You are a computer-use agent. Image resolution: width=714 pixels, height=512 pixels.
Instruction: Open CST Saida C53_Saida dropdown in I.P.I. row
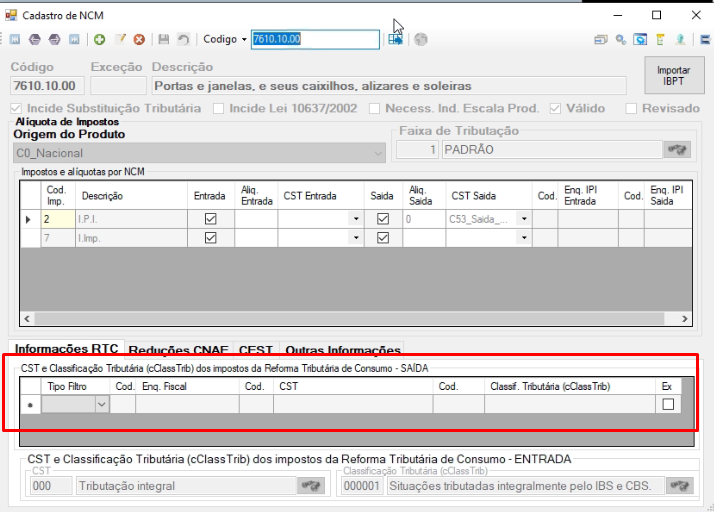[524, 219]
